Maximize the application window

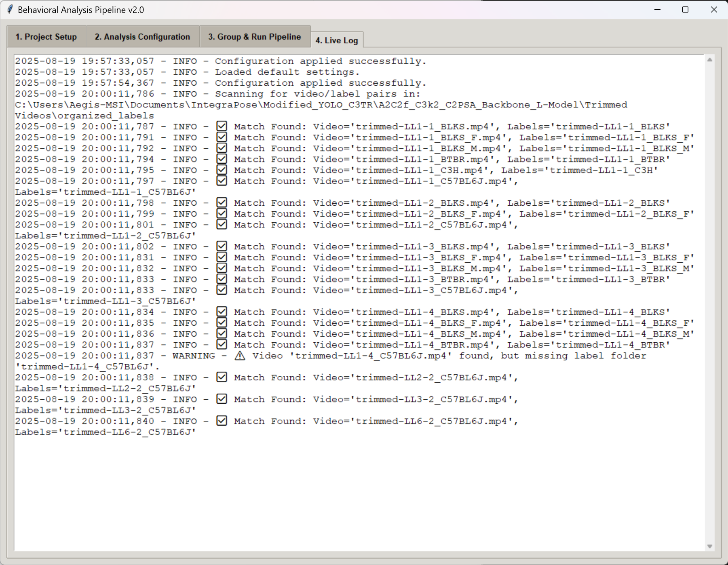(685, 10)
